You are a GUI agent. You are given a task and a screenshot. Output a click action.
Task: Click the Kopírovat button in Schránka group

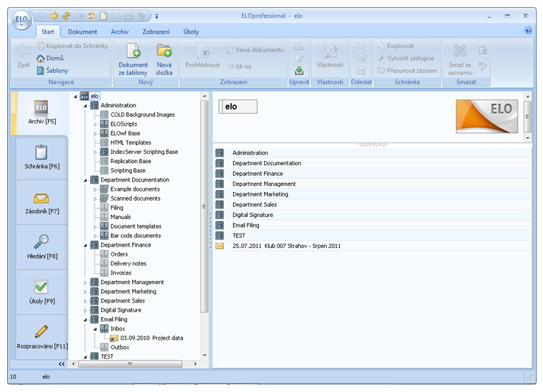395,46
